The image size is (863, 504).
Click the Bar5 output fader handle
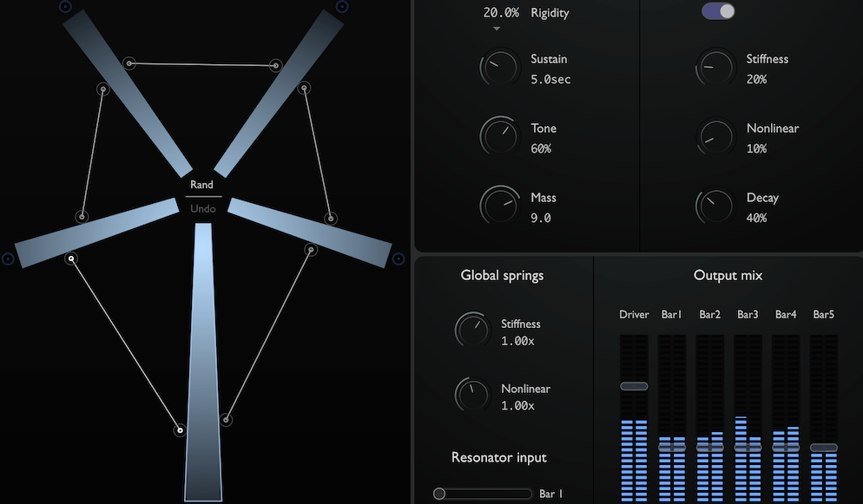[823, 447]
